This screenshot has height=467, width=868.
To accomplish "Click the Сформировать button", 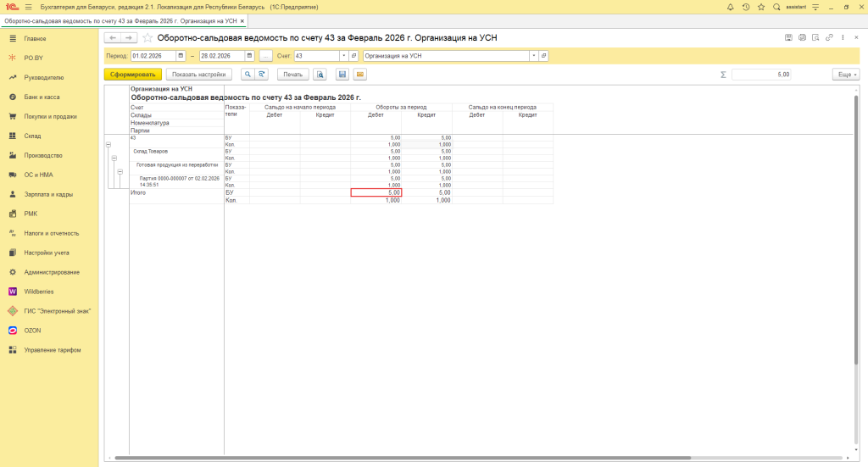I will (x=132, y=75).
